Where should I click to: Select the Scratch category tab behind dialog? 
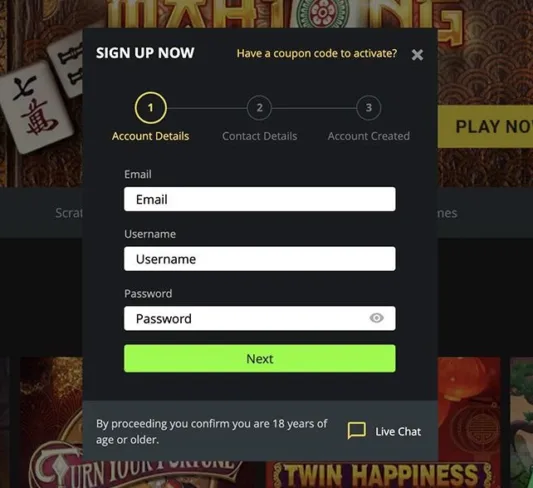coord(69,213)
